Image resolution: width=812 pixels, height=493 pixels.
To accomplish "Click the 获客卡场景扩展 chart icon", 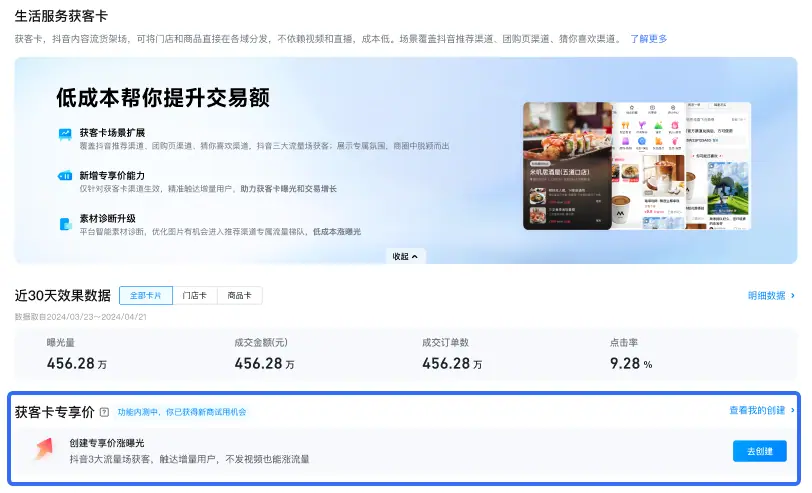I will coord(65,135).
